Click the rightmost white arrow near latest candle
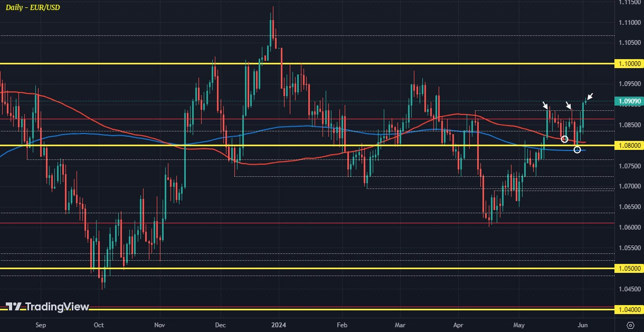 point(590,97)
